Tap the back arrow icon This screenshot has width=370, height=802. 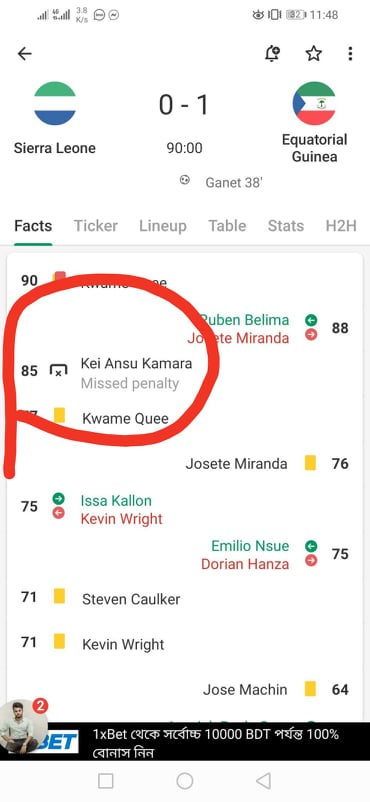(24, 54)
